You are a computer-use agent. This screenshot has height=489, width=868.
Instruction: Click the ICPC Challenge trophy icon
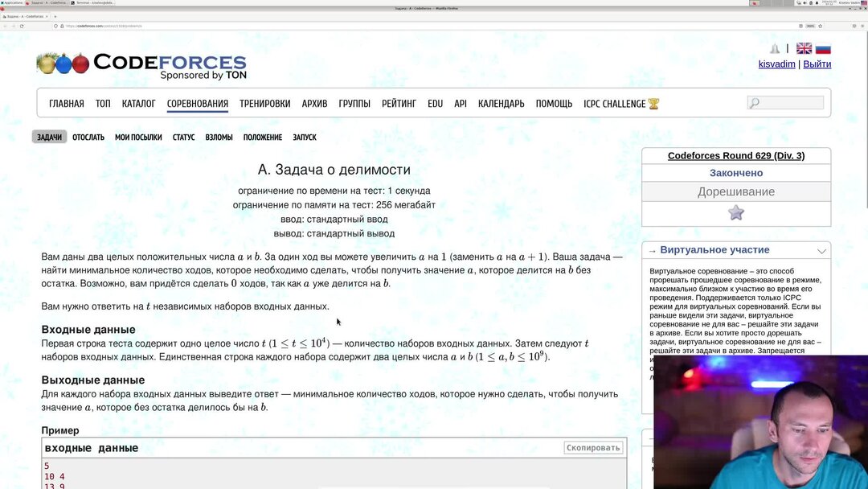[x=653, y=104]
